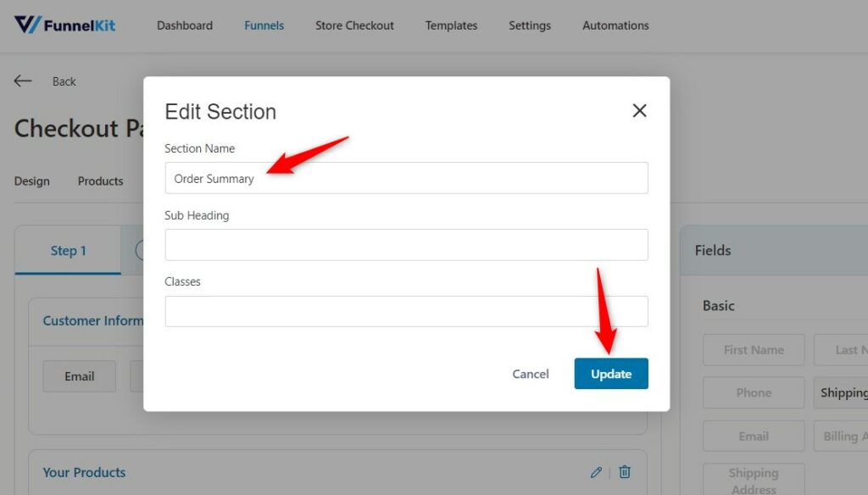
Task: Select the Classes text field
Action: [406, 311]
